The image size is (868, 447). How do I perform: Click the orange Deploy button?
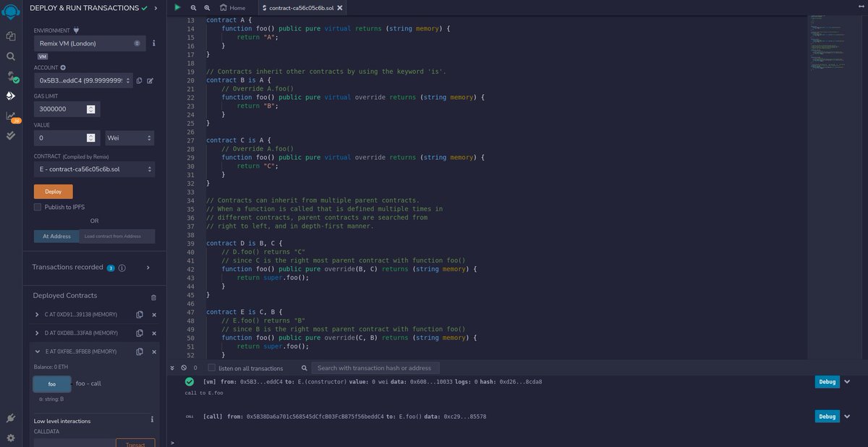coord(54,192)
